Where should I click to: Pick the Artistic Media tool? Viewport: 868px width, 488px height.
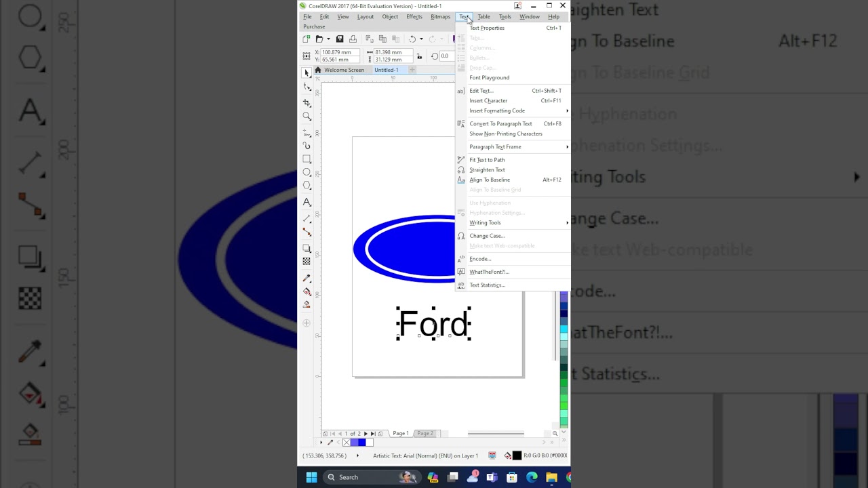[307, 146]
